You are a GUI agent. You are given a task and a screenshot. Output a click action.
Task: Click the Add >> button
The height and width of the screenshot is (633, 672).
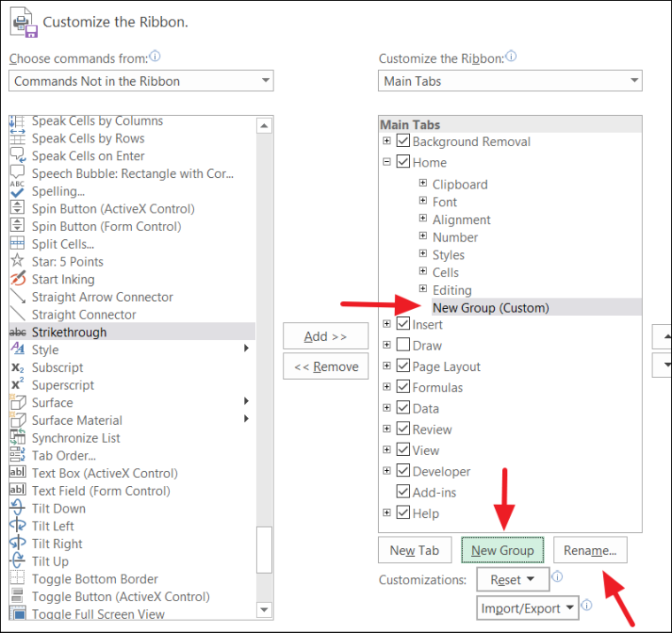[326, 336]
